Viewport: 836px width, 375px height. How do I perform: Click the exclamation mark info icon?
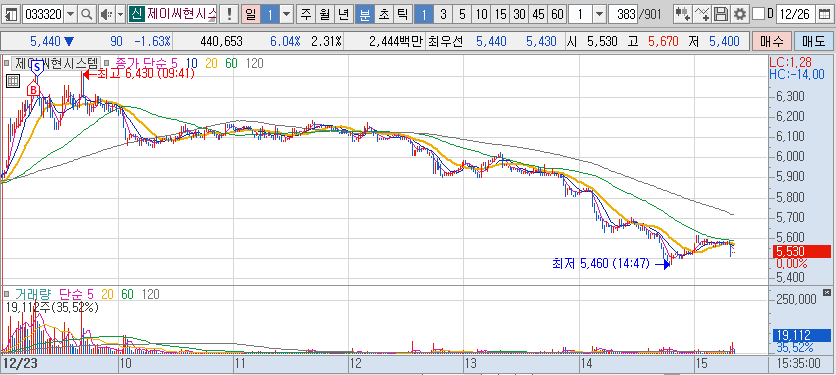229,14
